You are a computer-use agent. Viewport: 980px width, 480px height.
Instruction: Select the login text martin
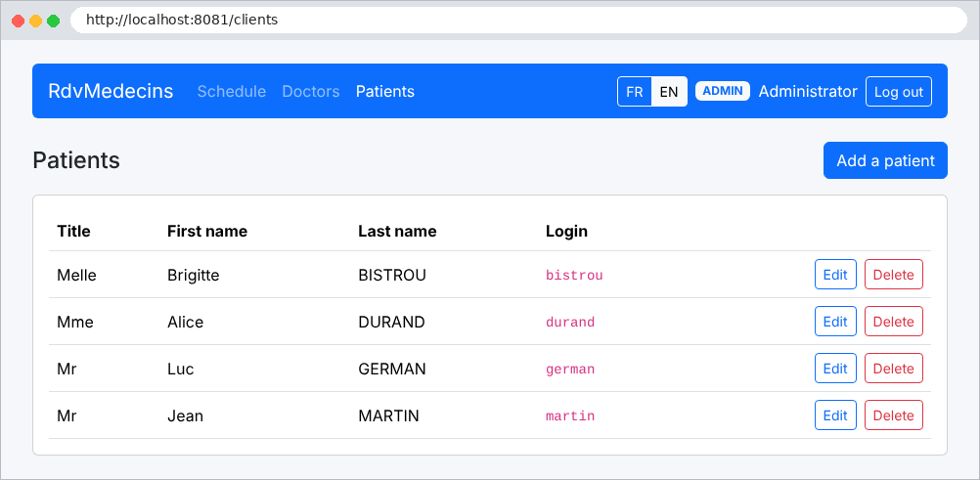570,416
